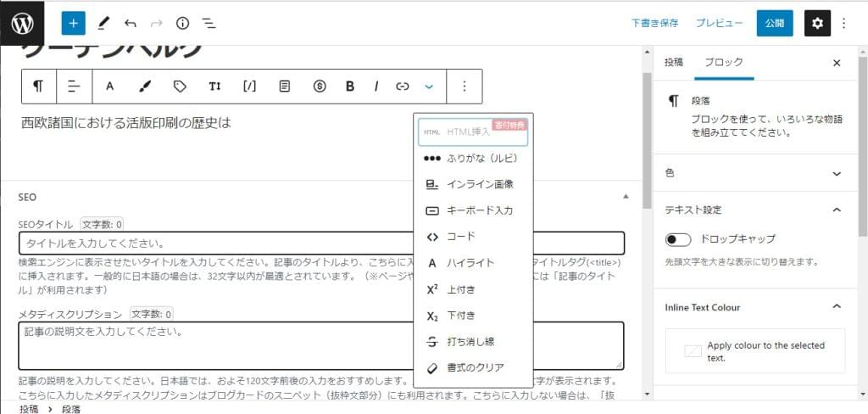Click the 下書き保存 link
868x414 pixels.
pyautogui.click(x=654, y=23)
